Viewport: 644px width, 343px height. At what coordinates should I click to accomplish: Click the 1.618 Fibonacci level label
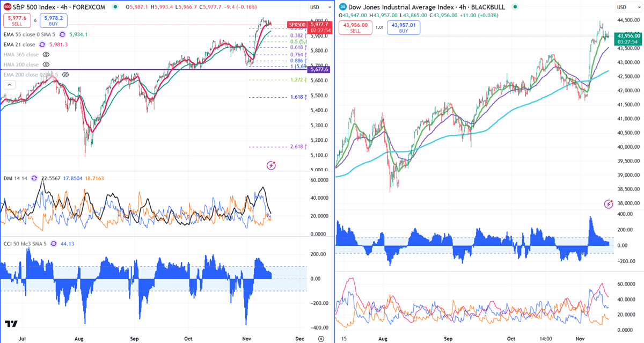point(298,97)
